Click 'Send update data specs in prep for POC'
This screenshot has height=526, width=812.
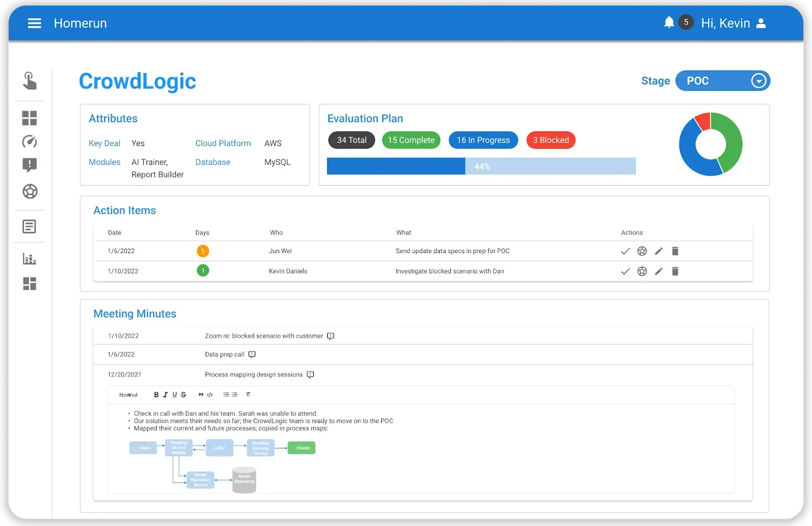(453, 251)
